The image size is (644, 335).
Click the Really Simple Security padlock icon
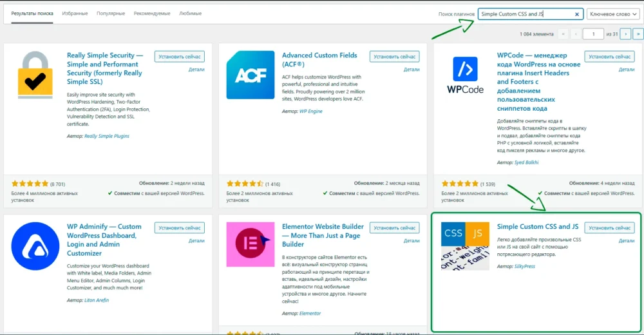(x=35, y=75)
